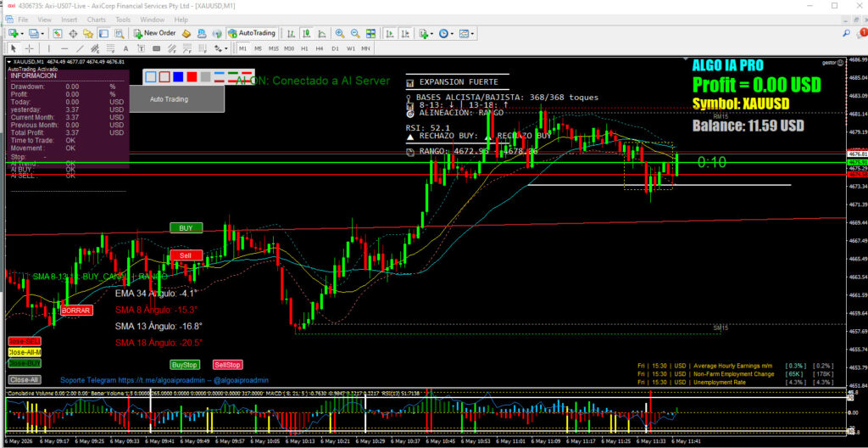Toggle the Terminal panel icon
Image resolution: width=868 pixels, height=448 pixels.
[x=103, y=33]
